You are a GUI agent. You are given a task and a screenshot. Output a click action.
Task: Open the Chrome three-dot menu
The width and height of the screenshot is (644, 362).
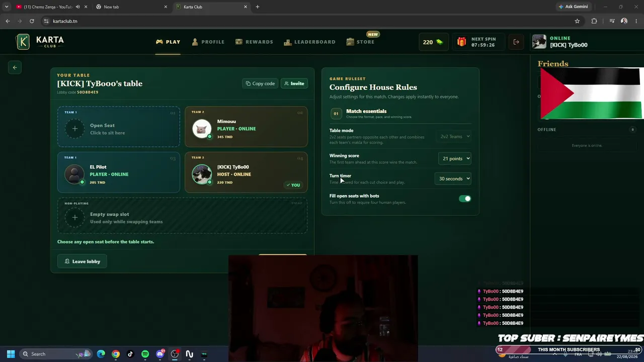pos(635,21)
